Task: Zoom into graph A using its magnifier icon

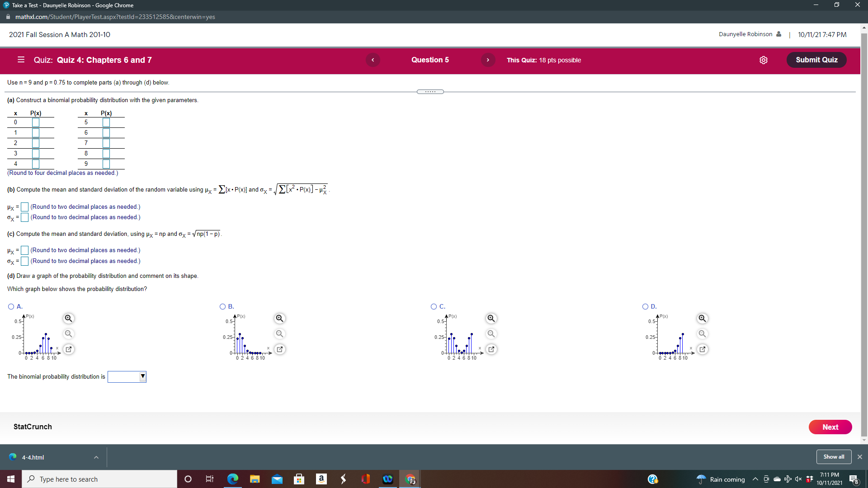Action: pos(69,318)
